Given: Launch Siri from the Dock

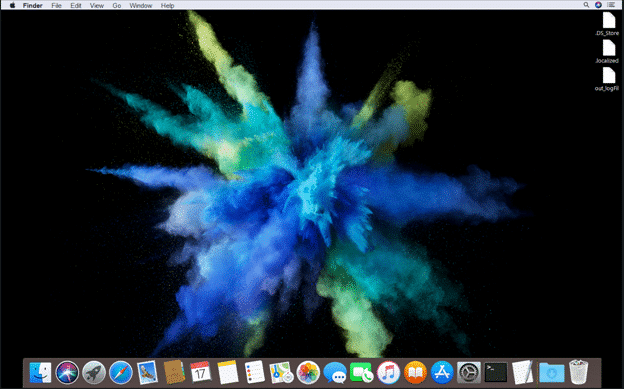Looking at the screenshot, I should click(67, 373).
